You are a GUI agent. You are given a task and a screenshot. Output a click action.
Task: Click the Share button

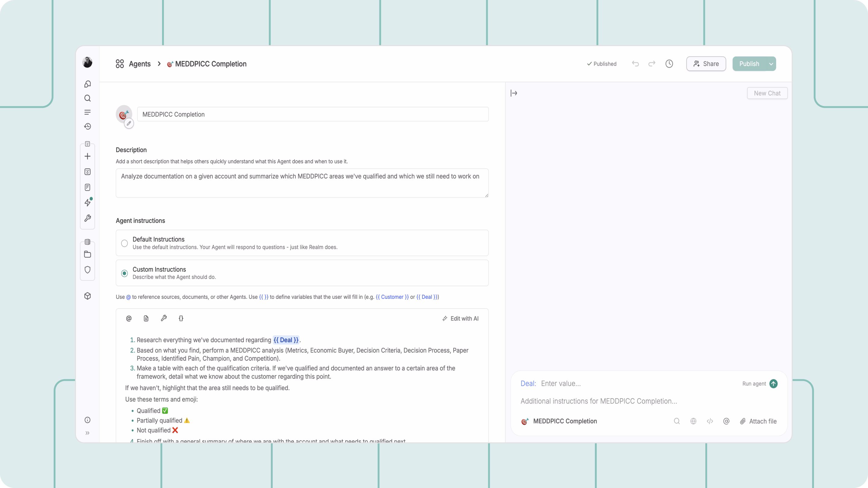(x=706, y=64)
